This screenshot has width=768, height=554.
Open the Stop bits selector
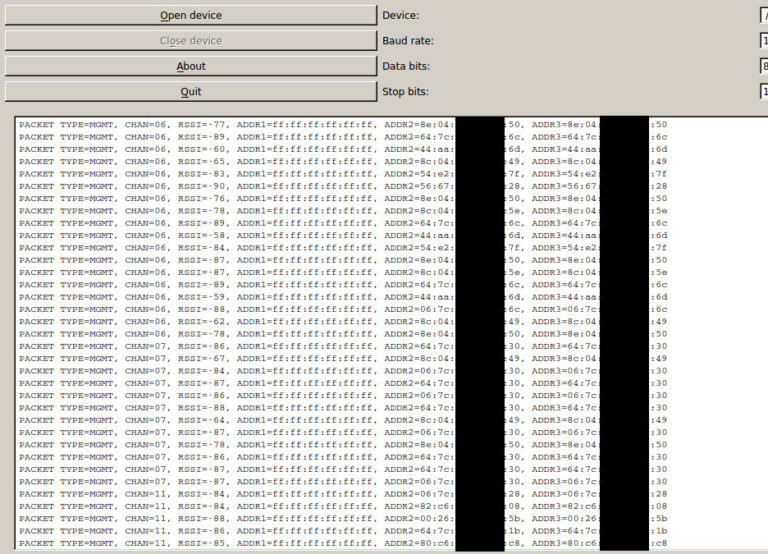[x=763, y=91]
